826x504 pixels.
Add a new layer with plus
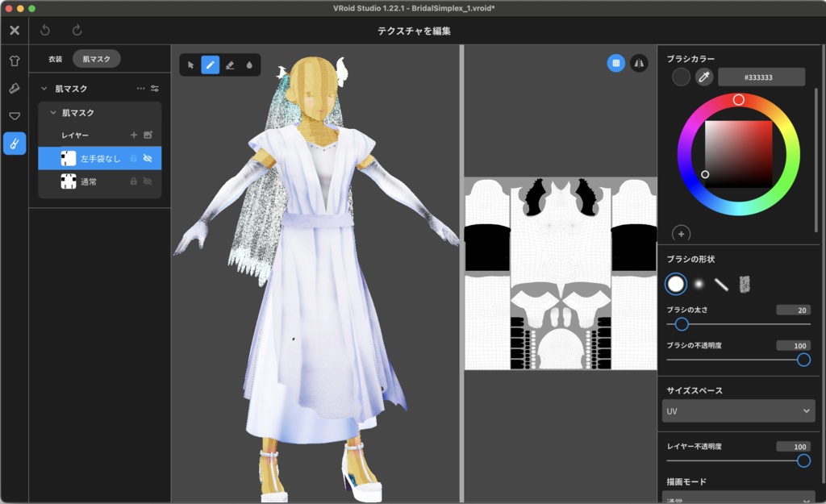134,135
